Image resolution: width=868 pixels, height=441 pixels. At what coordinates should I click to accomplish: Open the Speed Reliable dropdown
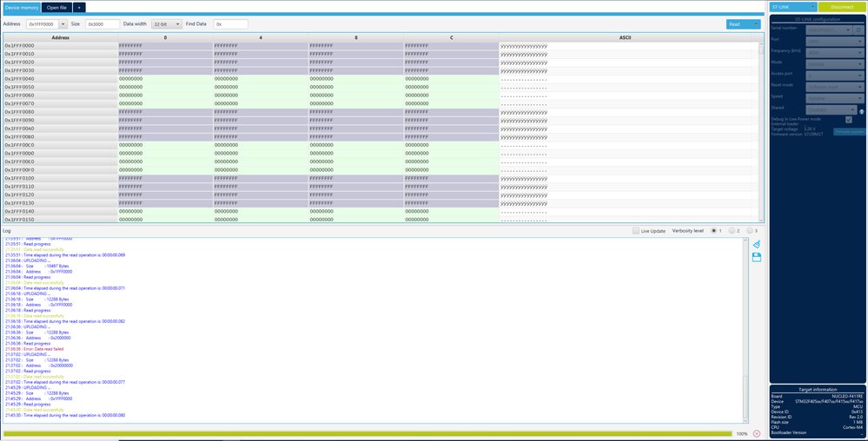coord(835,98)
